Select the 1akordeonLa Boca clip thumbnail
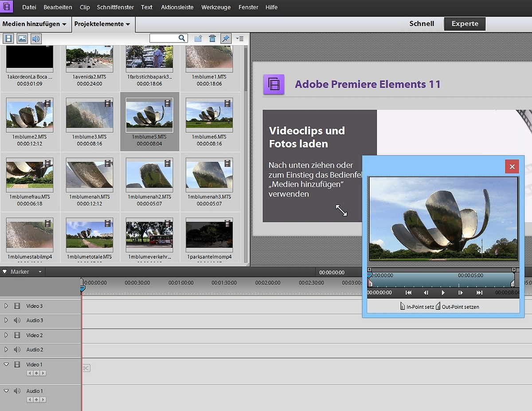This screenshot has height=411, width=532. click(30, 58)
